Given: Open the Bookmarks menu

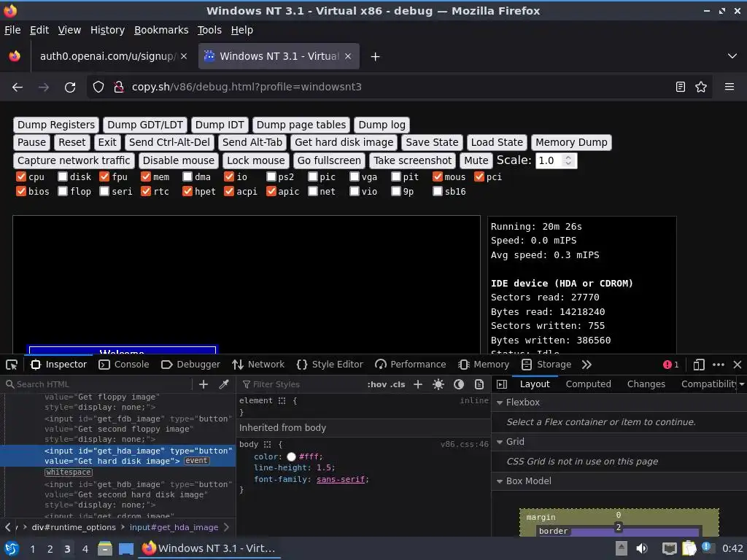Looking at the screenshot, I should (x=161, y=30).
